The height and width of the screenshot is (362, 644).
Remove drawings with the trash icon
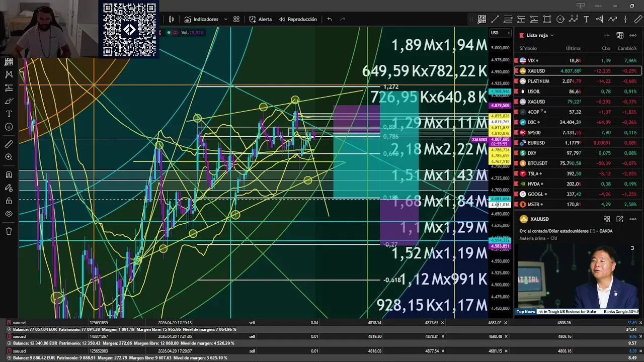9,231
